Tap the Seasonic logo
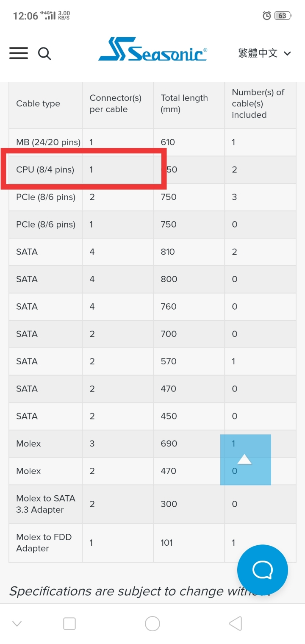Viewport: 305px width, 644px height. [153, 50]
